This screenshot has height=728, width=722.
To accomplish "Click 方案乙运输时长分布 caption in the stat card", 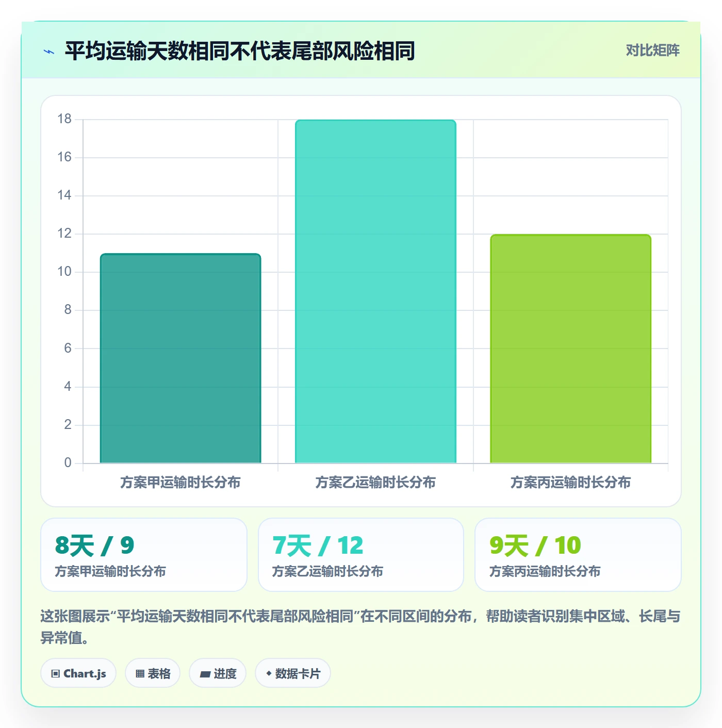I will click(x=327, y=571).
